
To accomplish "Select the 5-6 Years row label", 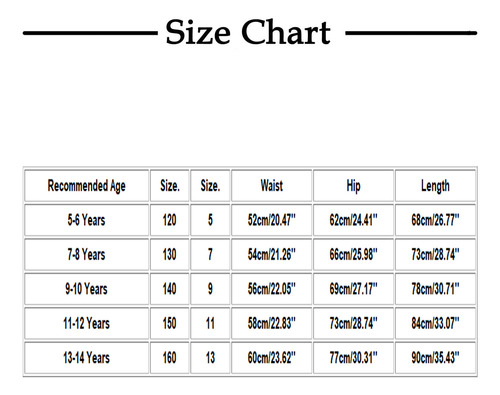I will point(87,220).
